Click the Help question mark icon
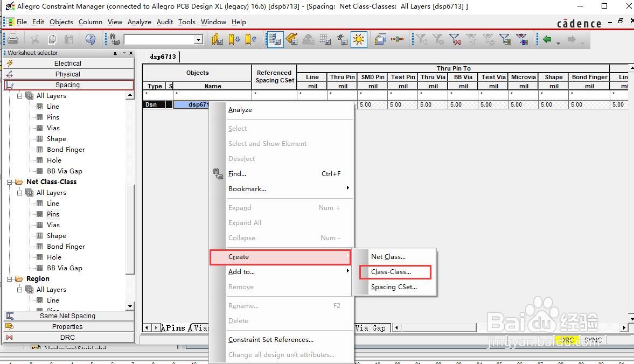The image size is (634, 364). click(x=90, y=39)
